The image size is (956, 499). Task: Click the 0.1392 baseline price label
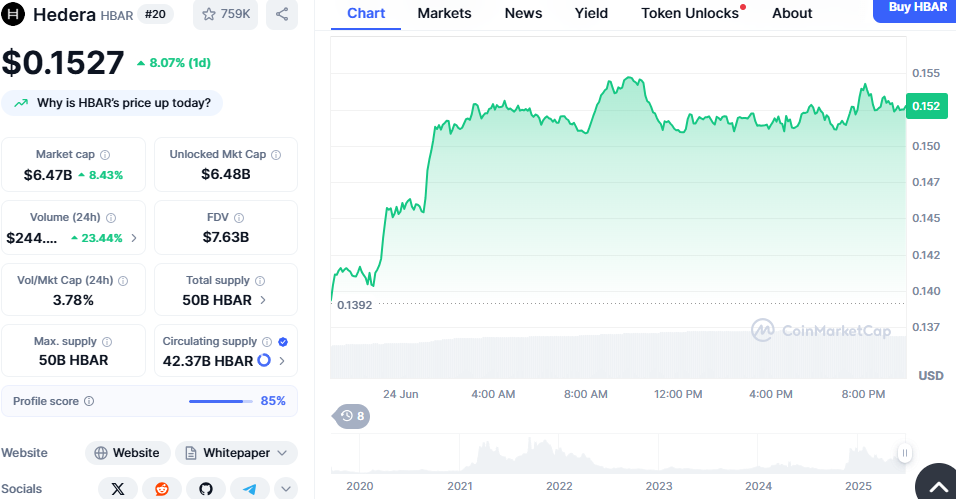click(354, 305)
